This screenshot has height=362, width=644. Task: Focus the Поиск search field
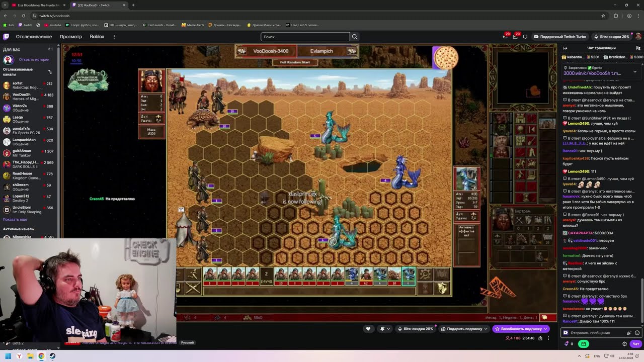tap(305, 37)
